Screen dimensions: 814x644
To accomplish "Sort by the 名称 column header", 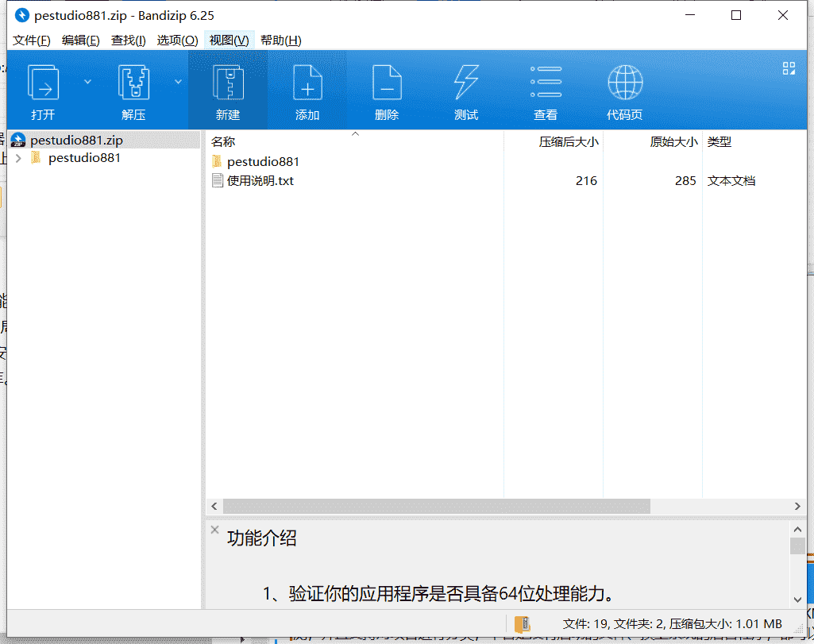I will [355, 141].
